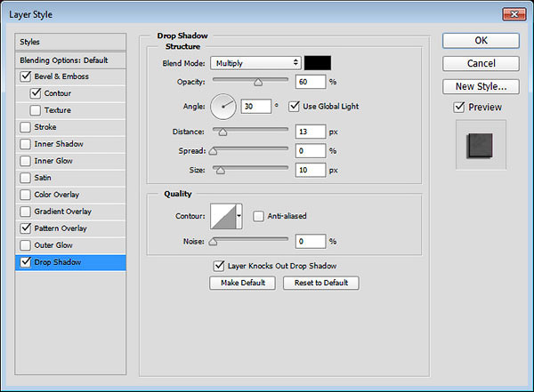534x392 pixels.
Task: Toggle the Pattern Overlay checkbox
Action: [26, 228]
